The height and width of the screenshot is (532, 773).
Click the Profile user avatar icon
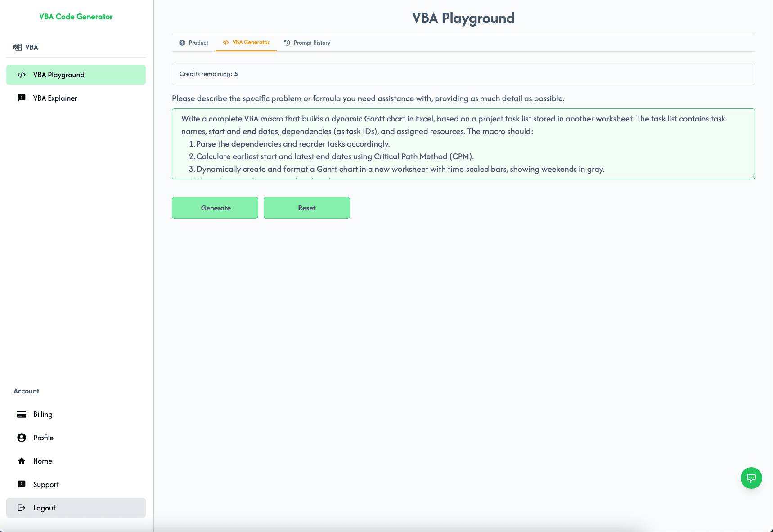22,438
